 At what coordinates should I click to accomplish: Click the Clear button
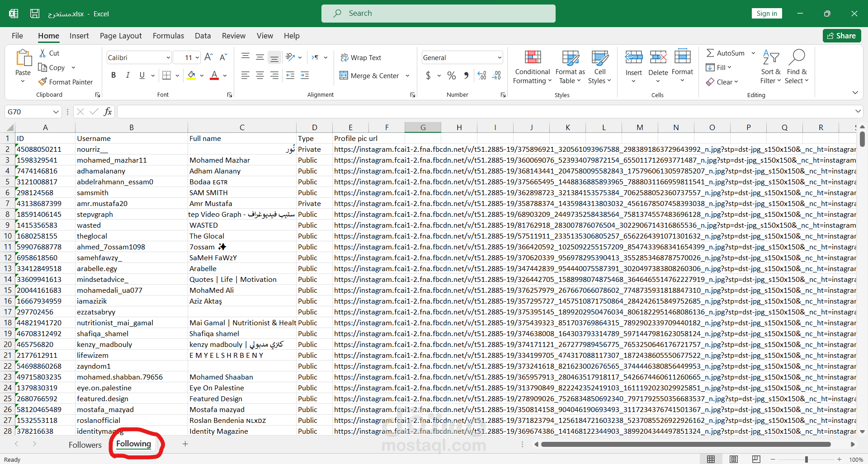click(x=722, y=82)
